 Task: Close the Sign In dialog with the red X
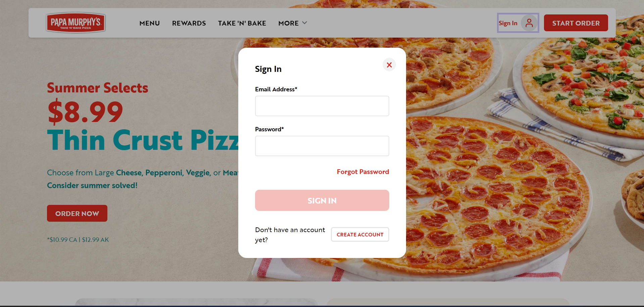(x=389, y=65)
